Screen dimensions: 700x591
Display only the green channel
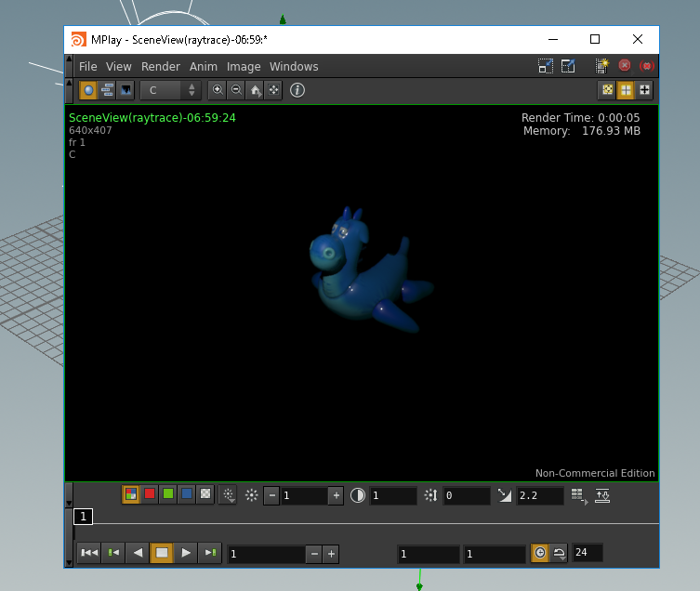168,494
